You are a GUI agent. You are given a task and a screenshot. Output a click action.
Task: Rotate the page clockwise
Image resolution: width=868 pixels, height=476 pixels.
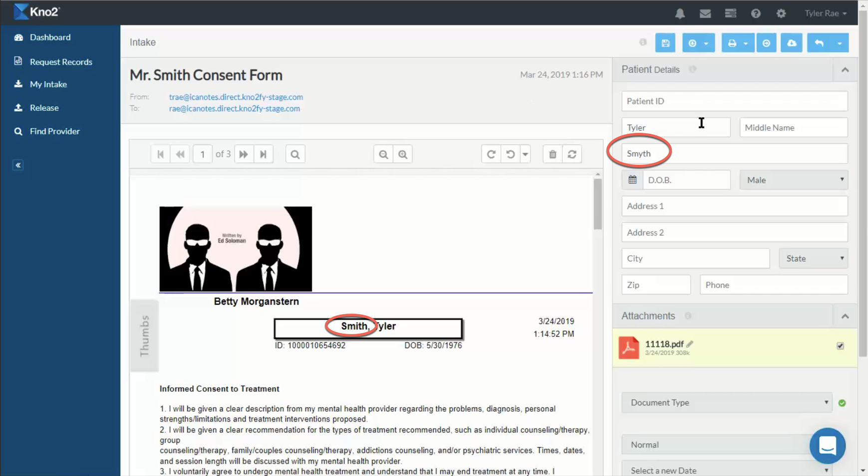(x=491, y=154)
